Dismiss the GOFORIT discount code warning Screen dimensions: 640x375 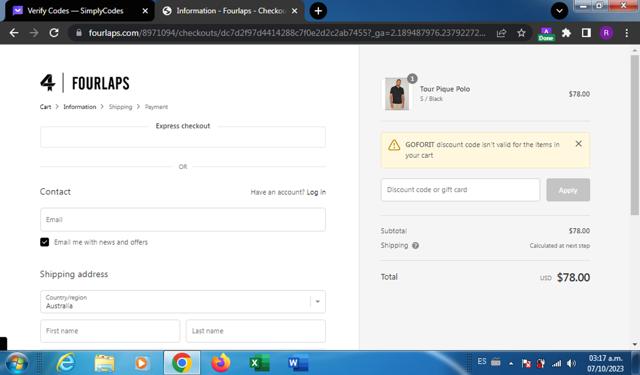(x=578, y=144)
